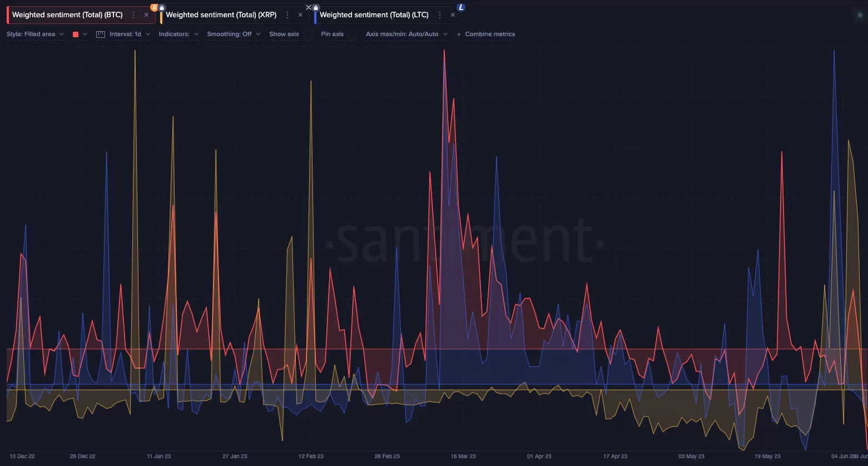Click the Bitcoin logo badge on BTC tab
868x466 pixels.
[155, 7]
